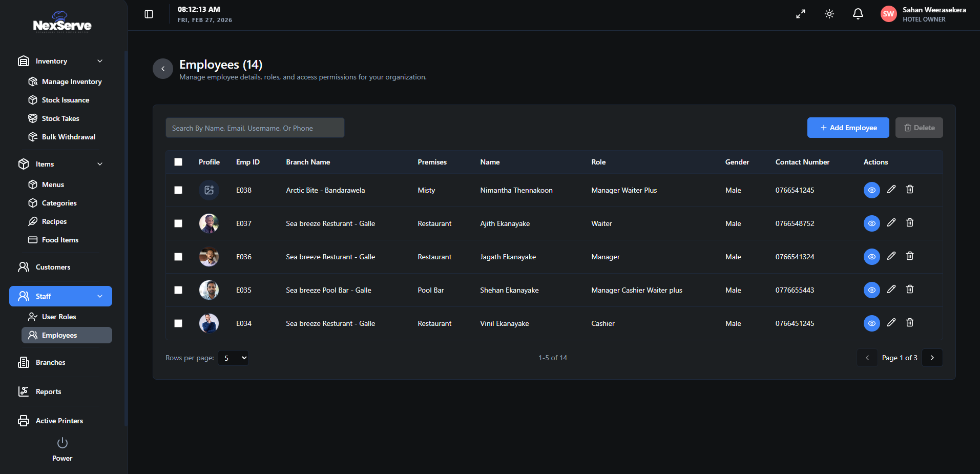View details of Nimantha Thennakoon via eye icon
This screenshot has width=980, height=474.
point(871,190)
